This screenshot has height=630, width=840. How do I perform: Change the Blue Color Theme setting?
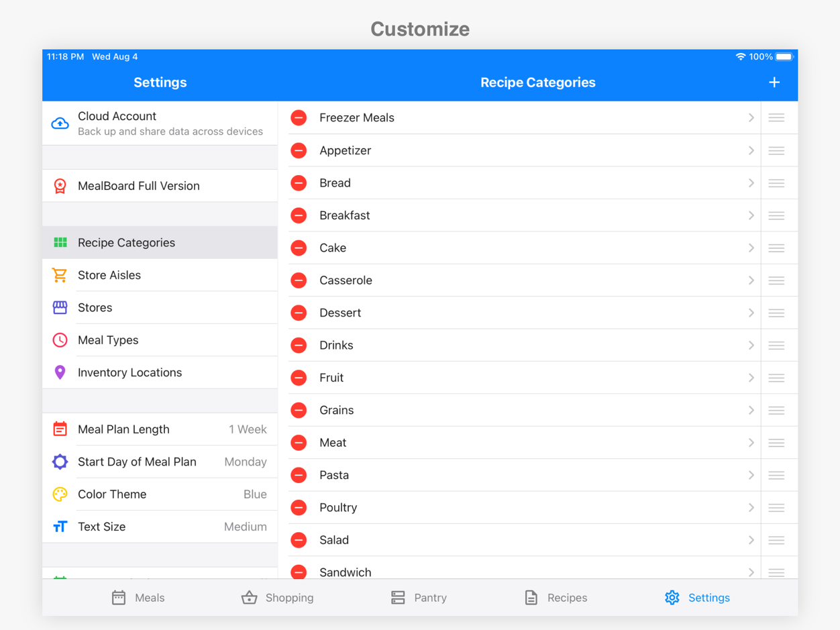(160, 494)
